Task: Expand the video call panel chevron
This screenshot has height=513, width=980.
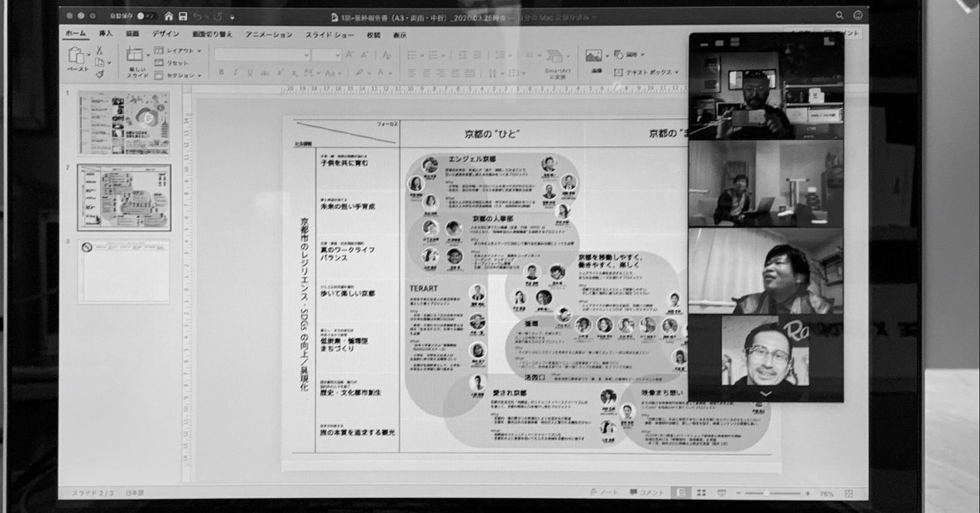Action: (x=765, y=394)
